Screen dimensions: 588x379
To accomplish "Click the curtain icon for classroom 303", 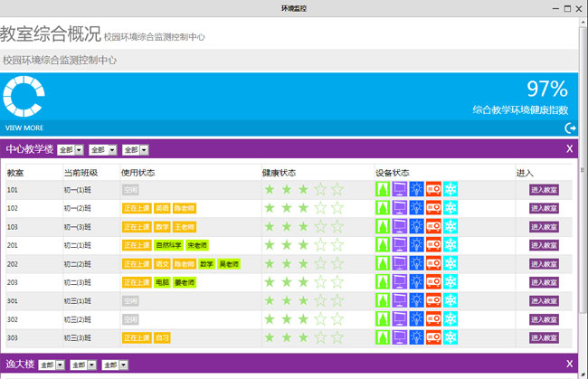I will click(x=383, y=338).
